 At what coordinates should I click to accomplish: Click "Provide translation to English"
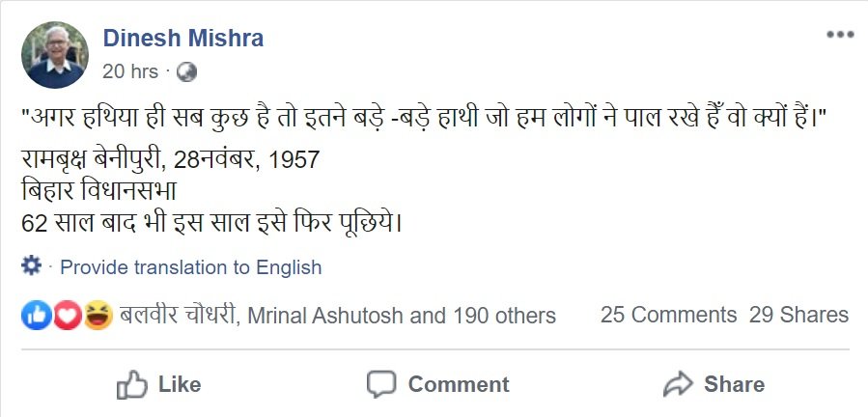click(190, 267)
